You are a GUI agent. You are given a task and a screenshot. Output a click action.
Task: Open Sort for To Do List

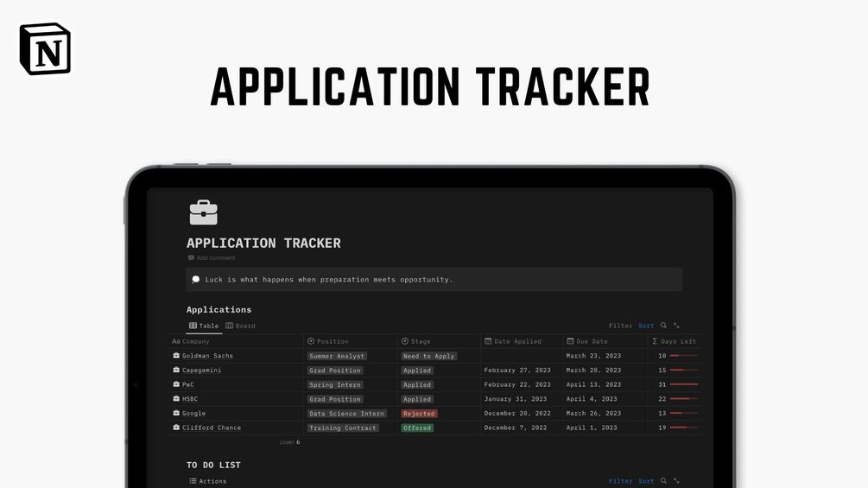(x=646, y=481)
